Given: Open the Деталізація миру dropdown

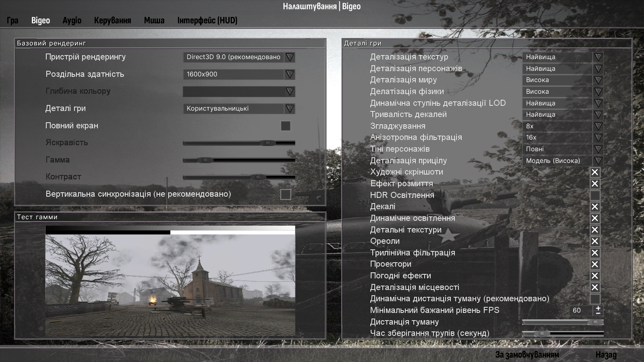Looking at the screenshot, I should 563,80.
